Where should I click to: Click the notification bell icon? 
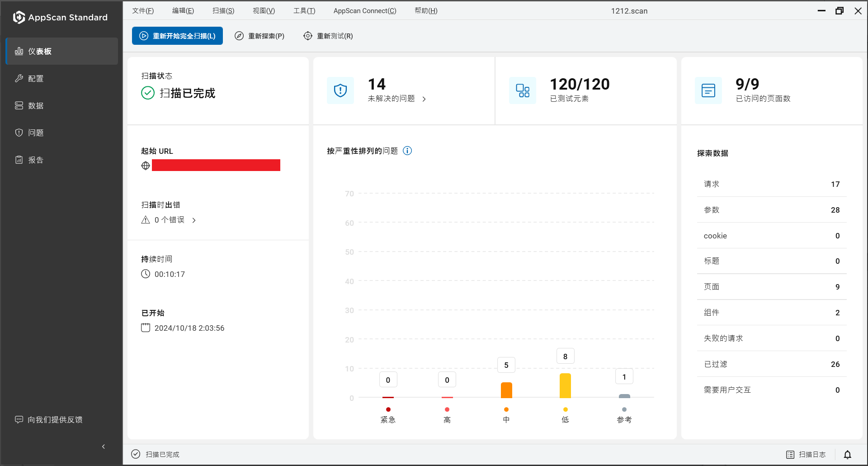click(848, 455)
